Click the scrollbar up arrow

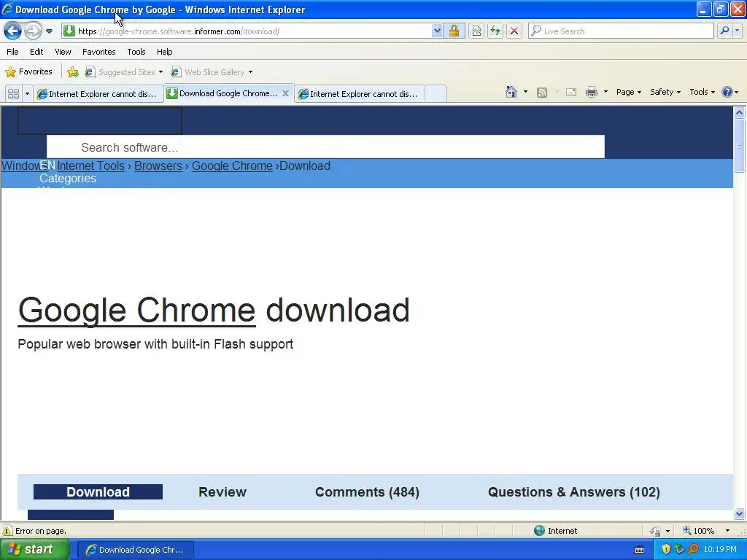click(740, 112)
